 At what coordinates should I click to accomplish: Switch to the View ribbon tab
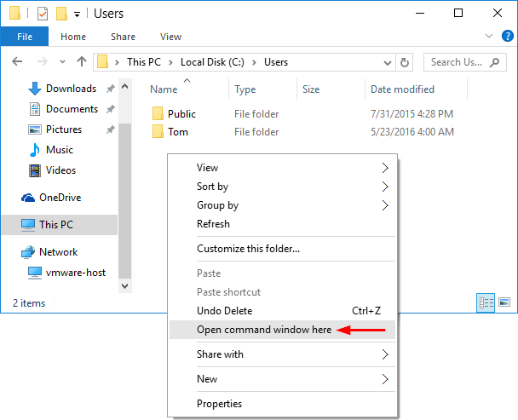(x=170, y=37)
